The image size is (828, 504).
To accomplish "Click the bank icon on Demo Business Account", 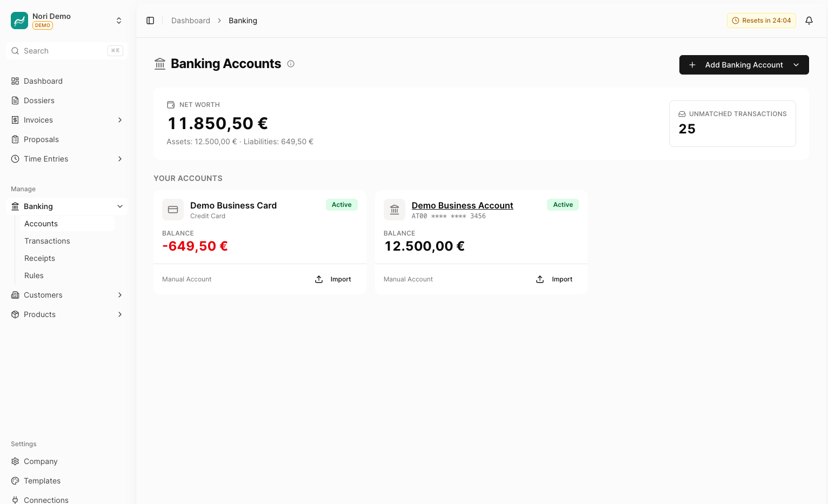I will pyautogui.click(x=395, y=210).
